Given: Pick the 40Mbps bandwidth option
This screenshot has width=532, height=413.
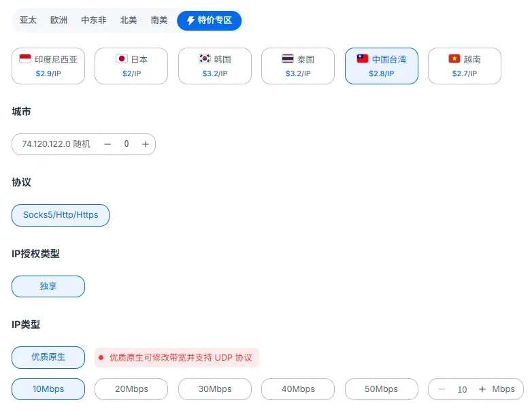Looking at the screenshot, I should click(298, 389).
